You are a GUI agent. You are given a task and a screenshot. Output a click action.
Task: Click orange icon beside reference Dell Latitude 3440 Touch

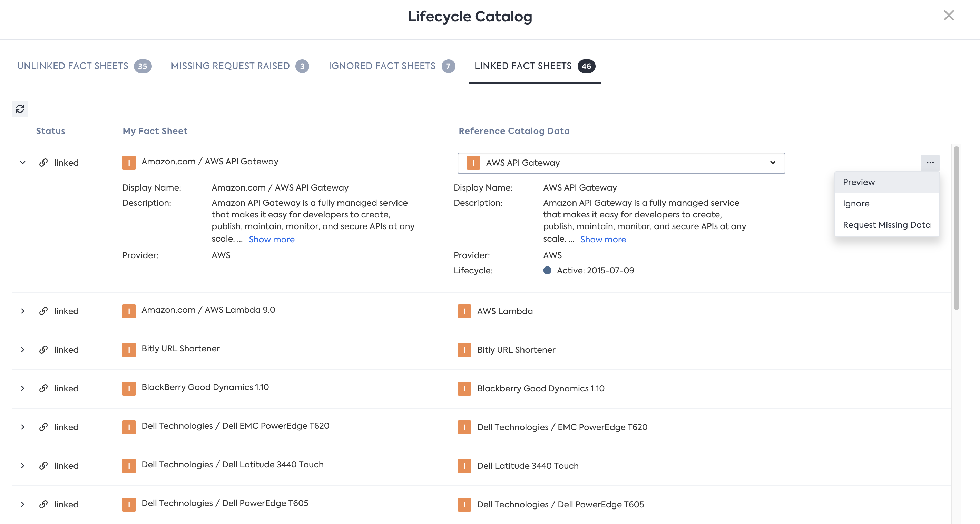464,466
